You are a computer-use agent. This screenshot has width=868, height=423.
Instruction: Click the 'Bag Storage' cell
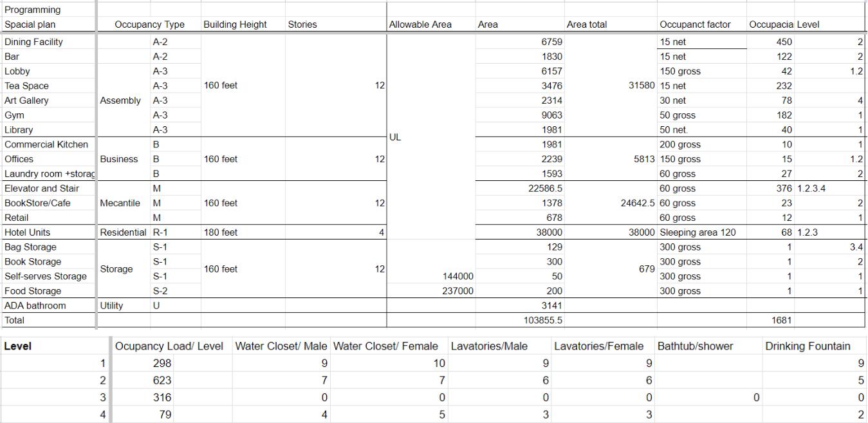pos(49,247)
